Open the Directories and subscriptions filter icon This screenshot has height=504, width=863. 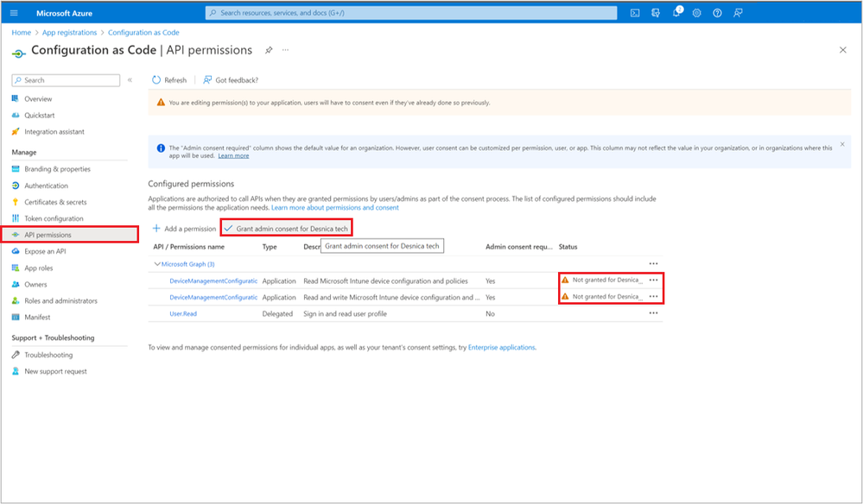656,13
